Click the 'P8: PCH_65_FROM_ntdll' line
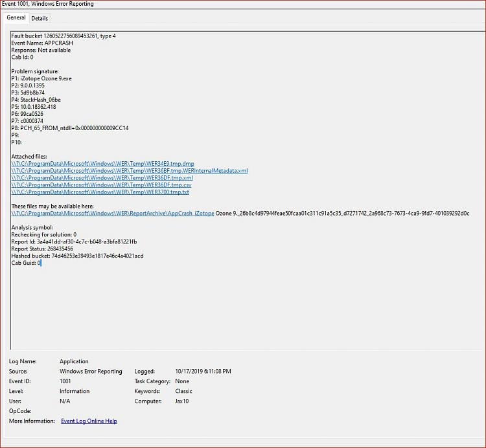The image size is (486, 448). point(70,128)
